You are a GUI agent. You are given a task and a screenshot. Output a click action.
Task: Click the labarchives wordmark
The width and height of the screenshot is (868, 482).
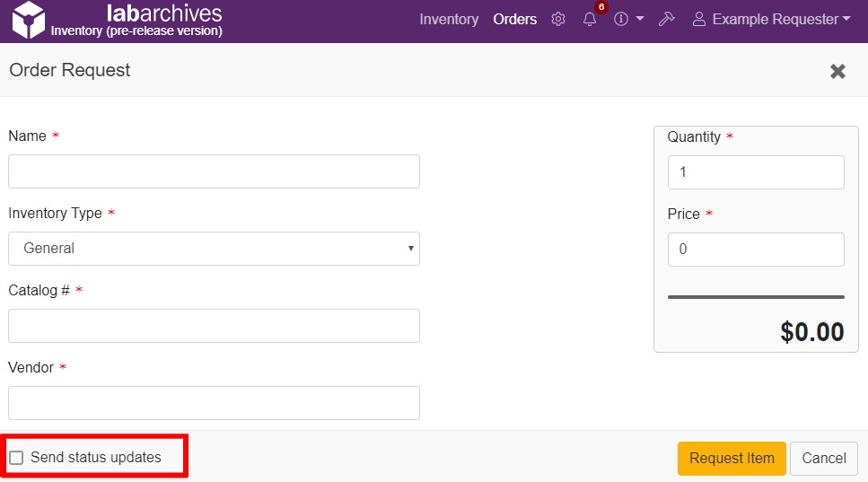coord(163,13)
